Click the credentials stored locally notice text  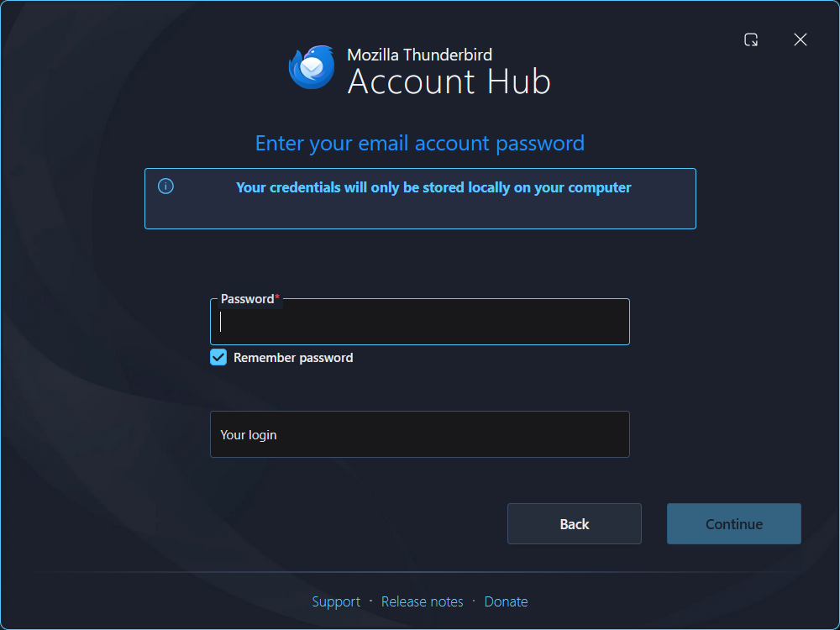pos(433,187)
